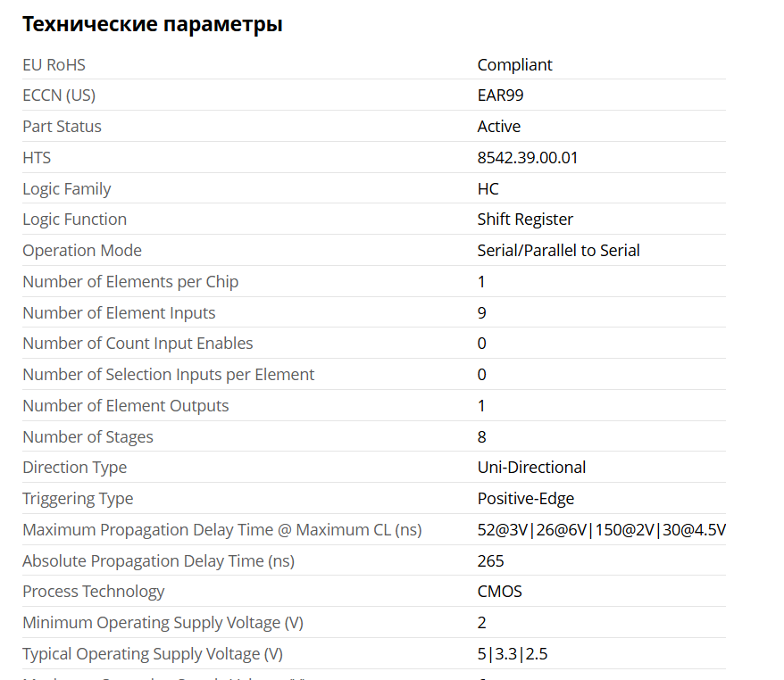The width and height of the screenshot is (784, 680).
Task: Click the HTS code 8542.39.00.01
Action: (x=528, y=158)
